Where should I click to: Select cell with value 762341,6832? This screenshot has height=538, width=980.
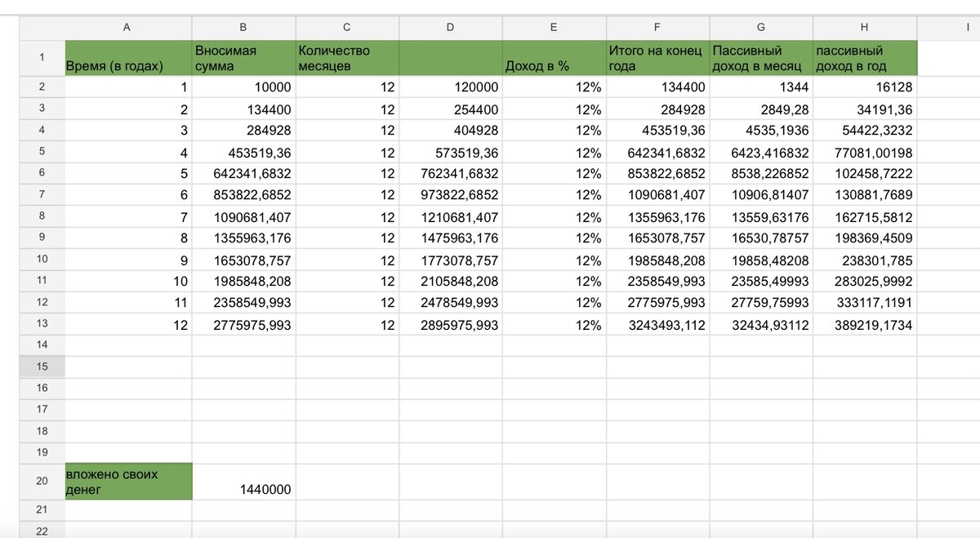click(x=450, y=174)
